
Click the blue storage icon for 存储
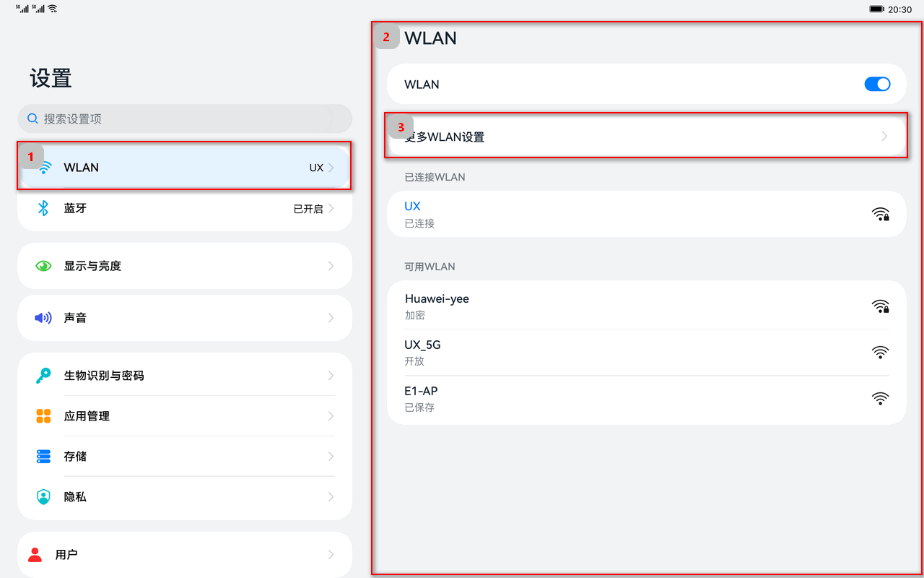click(43, 457)
